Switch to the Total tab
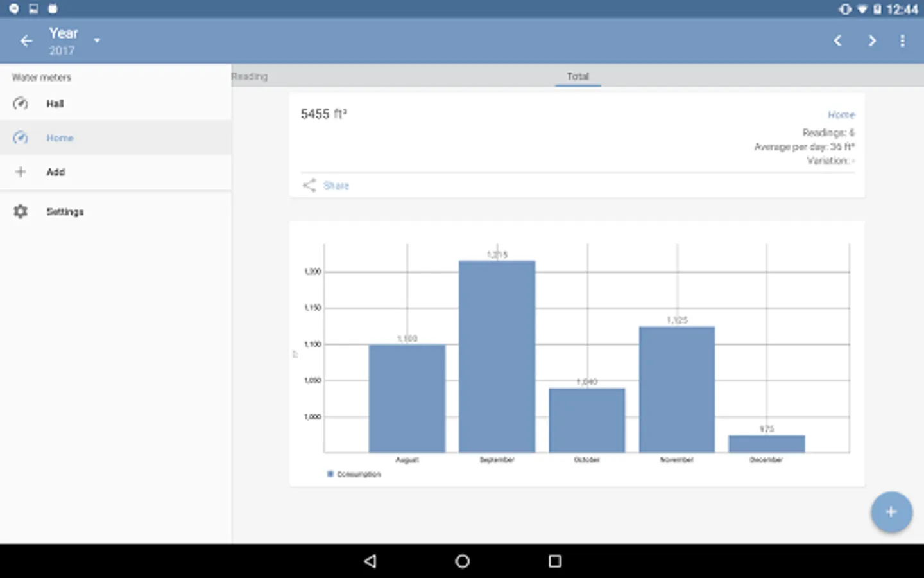The image size is (924, 578). coord(577,76)
